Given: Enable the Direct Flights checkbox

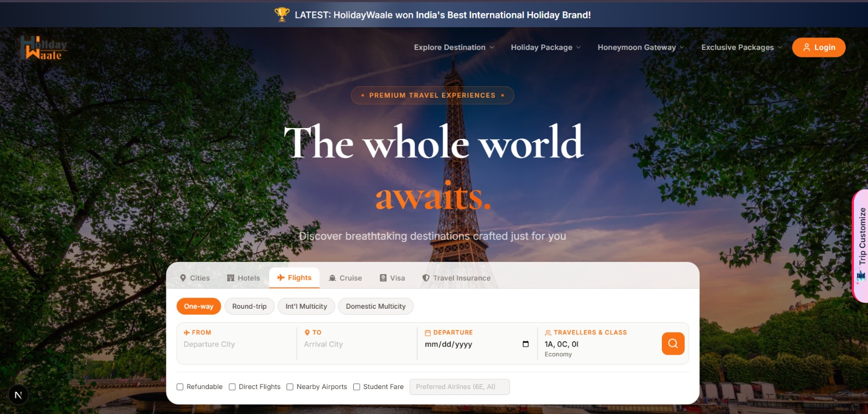Looking at the screenshot, I should point(232,387).
